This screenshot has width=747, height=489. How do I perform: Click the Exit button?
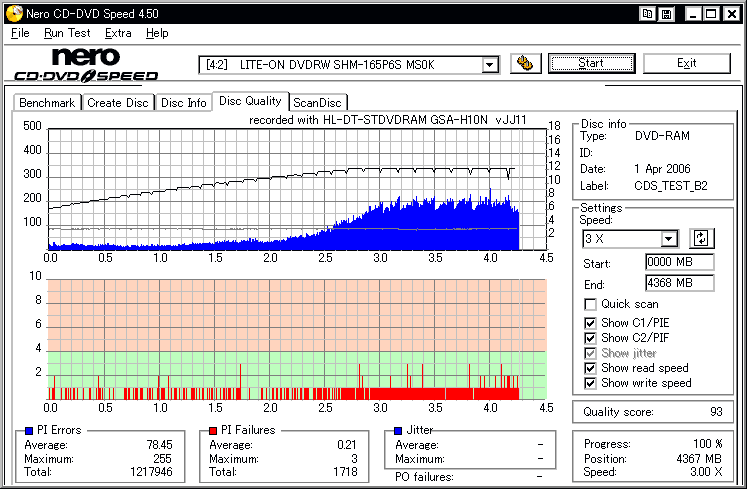[686, 63]
